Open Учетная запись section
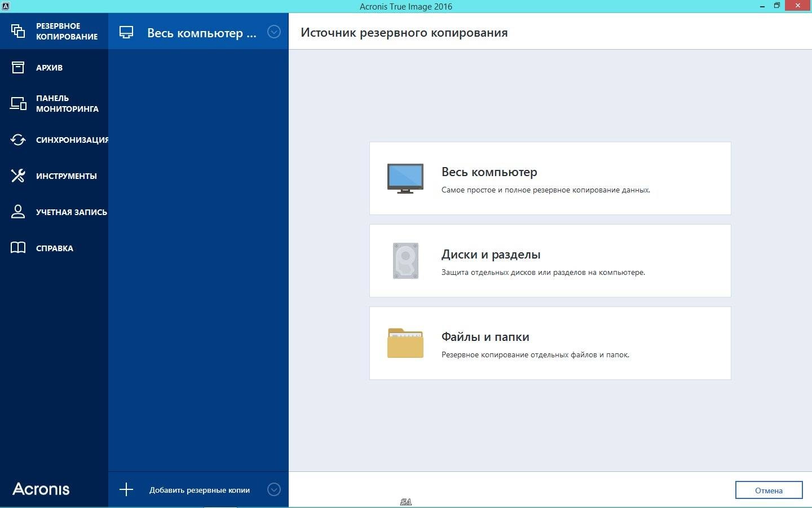The width and height of the screenshot is (812, 508). 54,212
